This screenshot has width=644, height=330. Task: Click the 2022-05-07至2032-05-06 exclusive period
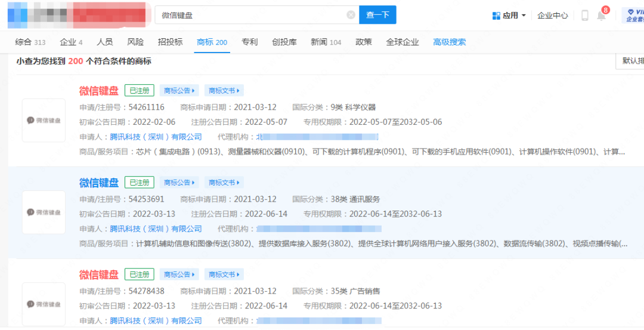395,122
